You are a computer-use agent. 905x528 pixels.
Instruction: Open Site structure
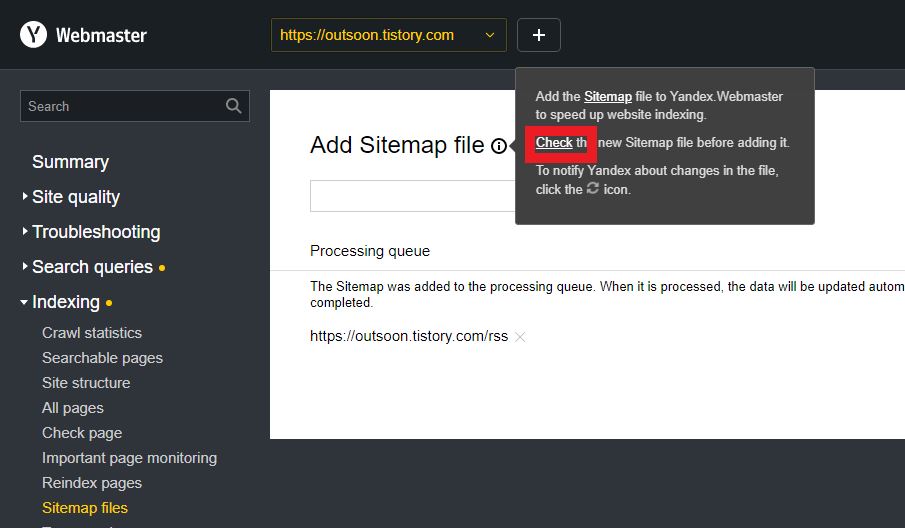pyautogui.click(x=86, y=383)
